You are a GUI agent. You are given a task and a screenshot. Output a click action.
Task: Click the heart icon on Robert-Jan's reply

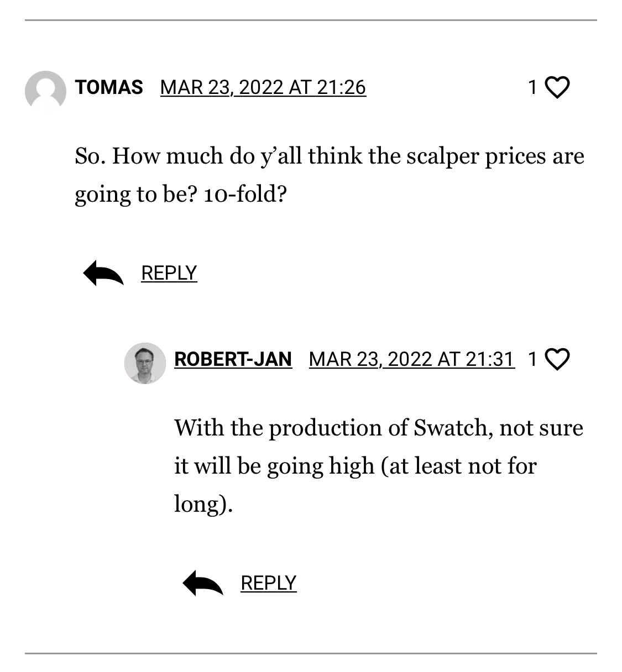click(x=557, y=359)
